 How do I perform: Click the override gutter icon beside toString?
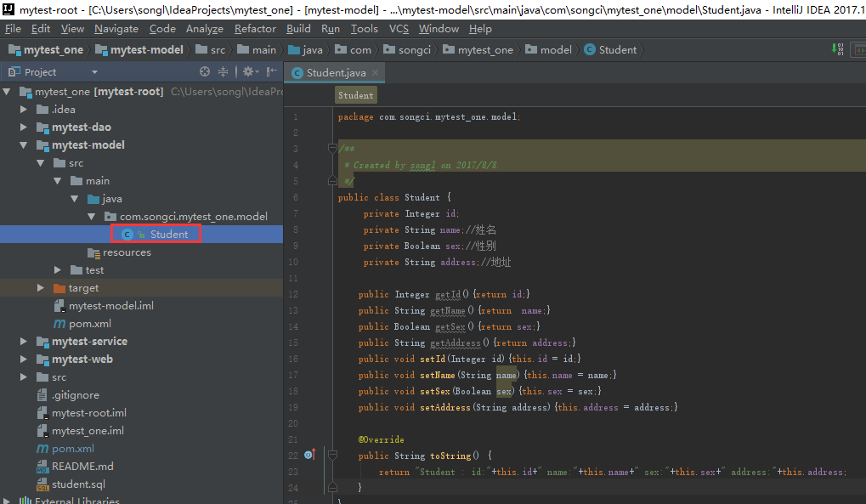pyautogui.click(x=309, y=456)
